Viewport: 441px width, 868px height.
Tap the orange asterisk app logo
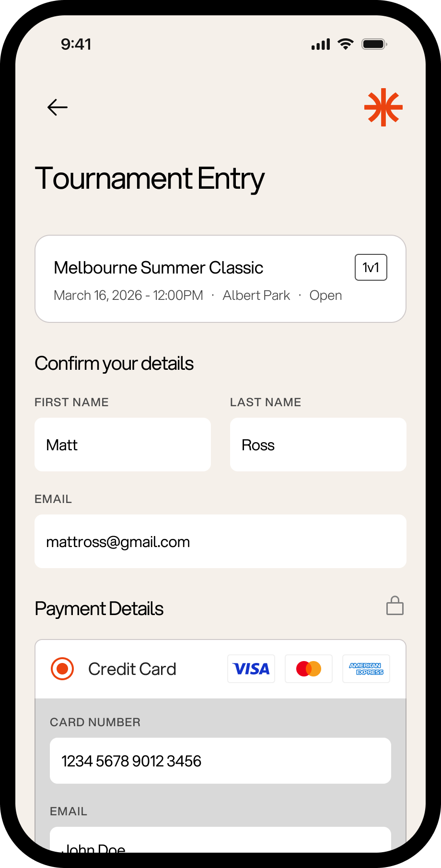[x=383, y=107]
